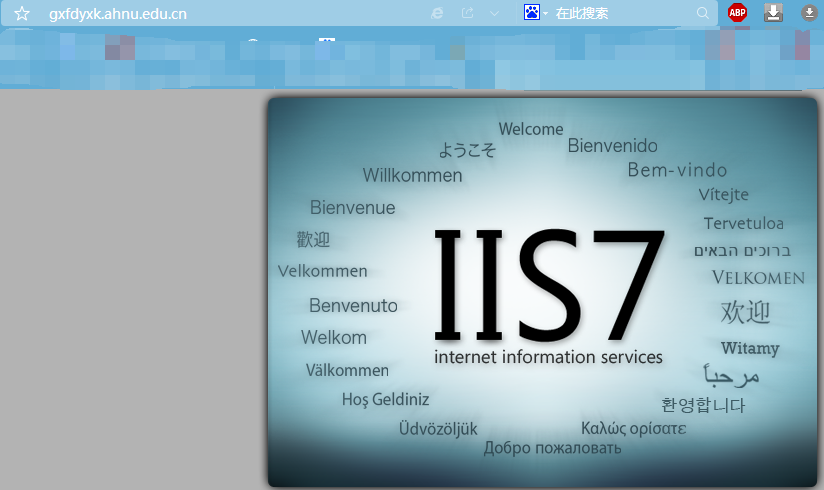This screenshot has height=490, width=824.
Task: Expand the address bar chevron dropdown
Action: click(495, 13)
